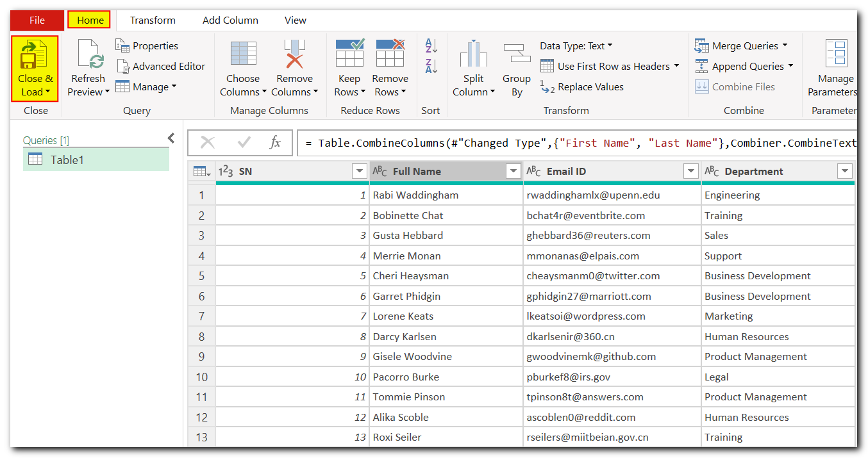Select the cell gphidgin27@marriott.com
868x458 pixels.
(x=612, y=296)
